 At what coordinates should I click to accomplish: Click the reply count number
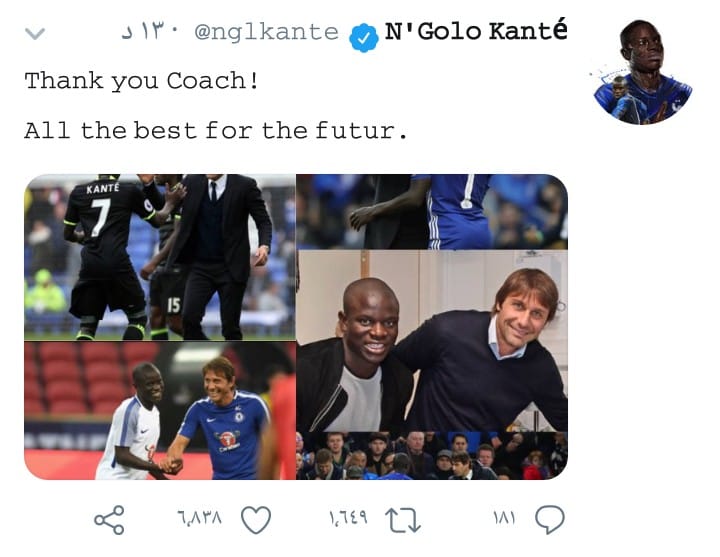[x=505, y=518]
